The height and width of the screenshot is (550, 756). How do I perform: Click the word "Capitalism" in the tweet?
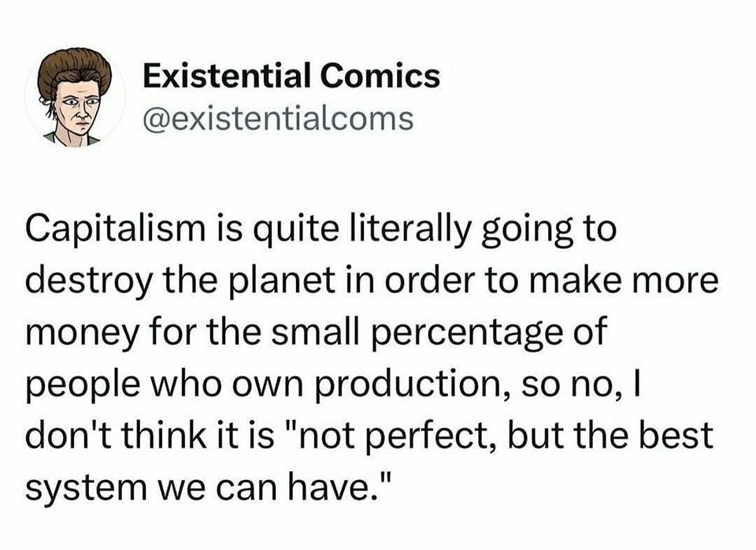(115, 230)
